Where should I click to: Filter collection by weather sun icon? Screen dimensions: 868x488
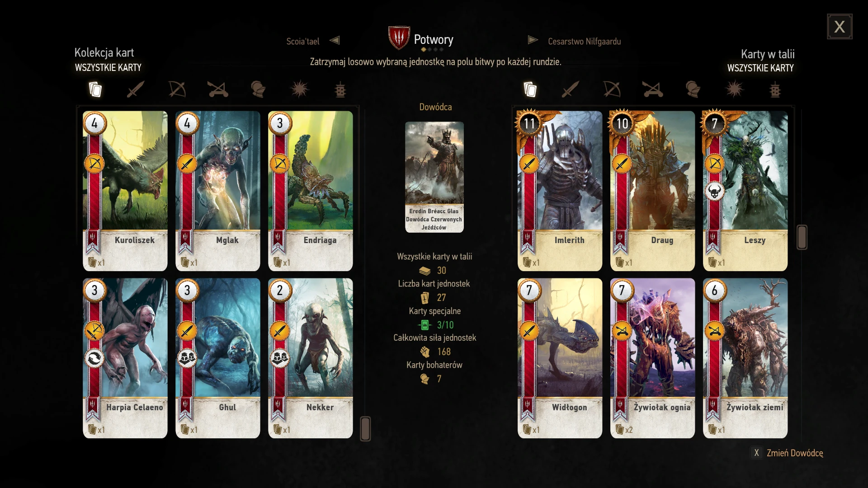[x=299, y=89]
